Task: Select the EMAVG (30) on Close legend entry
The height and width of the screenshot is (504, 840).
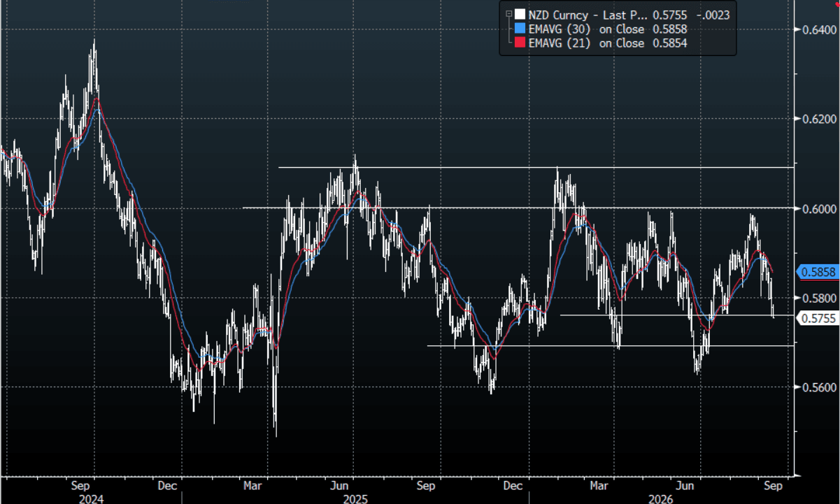Action: [x=587, y=29]
